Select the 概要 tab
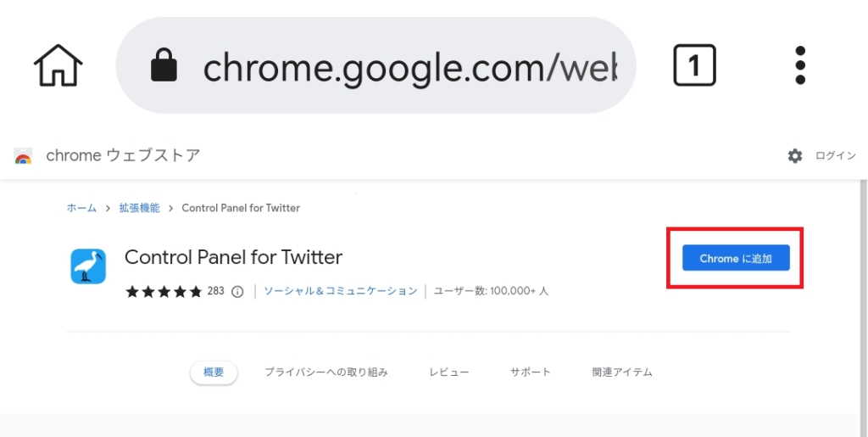868x437 pixels. pyautogui.click(x=214, y=373)
